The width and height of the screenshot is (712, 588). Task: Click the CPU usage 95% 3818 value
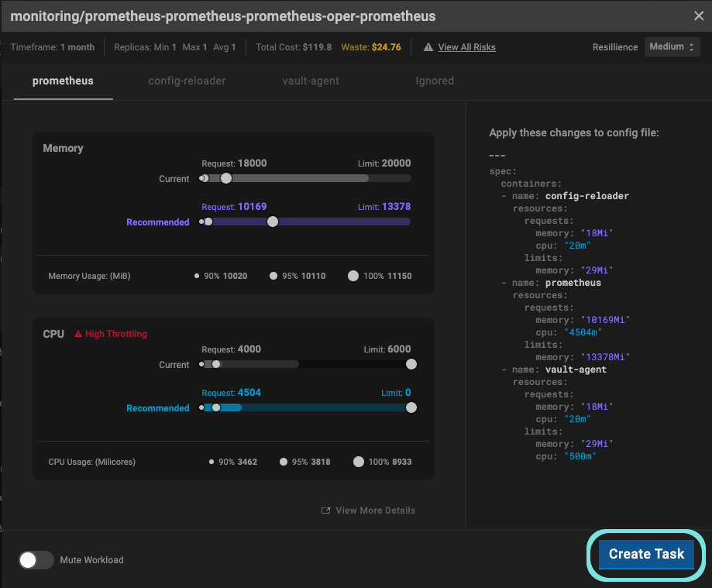tap(311, 462)
